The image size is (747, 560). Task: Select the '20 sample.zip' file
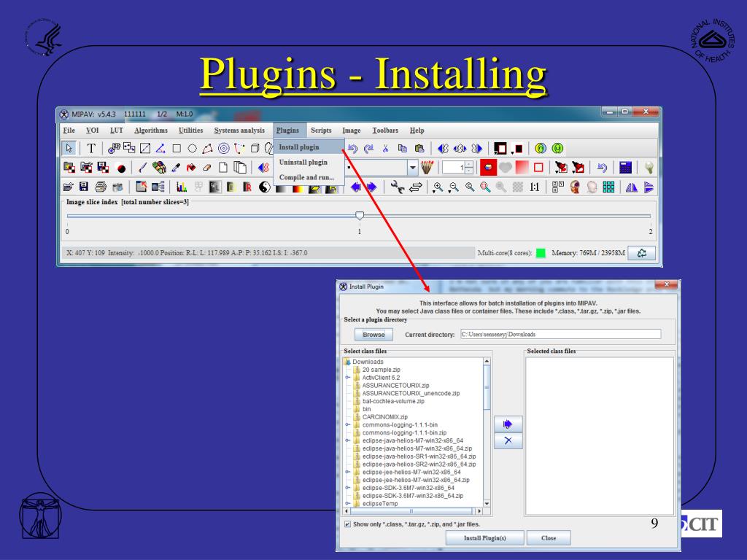(x=381, y=370)
